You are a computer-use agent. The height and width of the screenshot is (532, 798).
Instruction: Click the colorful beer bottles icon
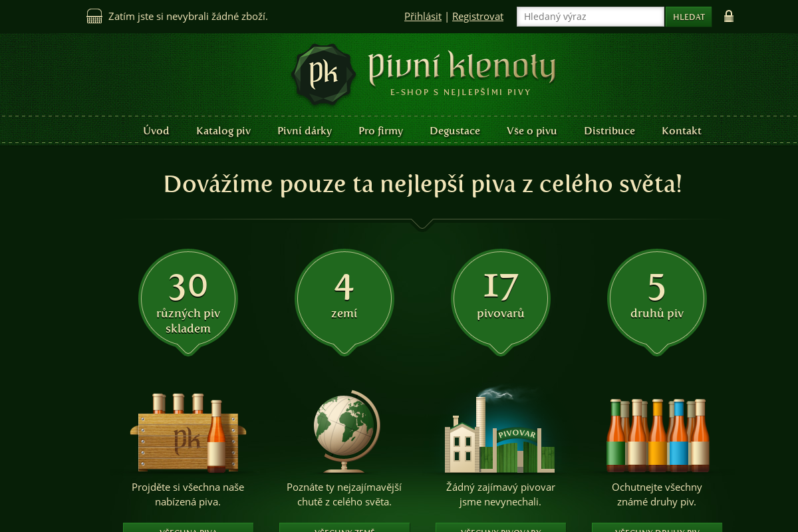pyautogui.click(x=657, y=434)
